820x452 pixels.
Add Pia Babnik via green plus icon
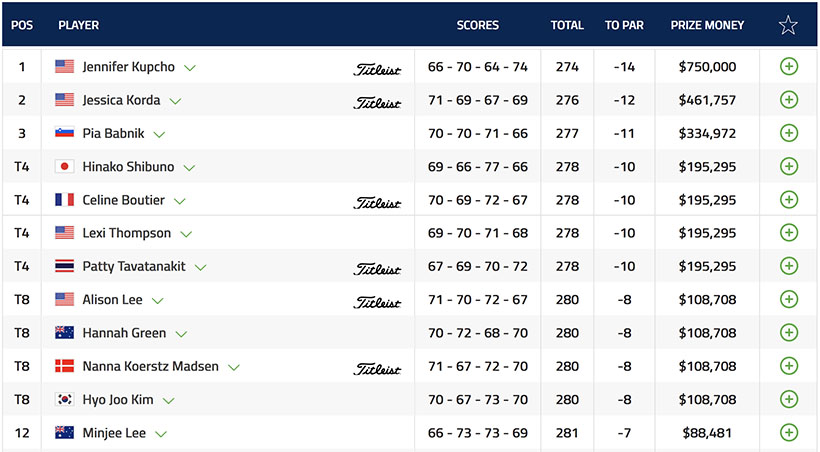(x=788, y=133)
